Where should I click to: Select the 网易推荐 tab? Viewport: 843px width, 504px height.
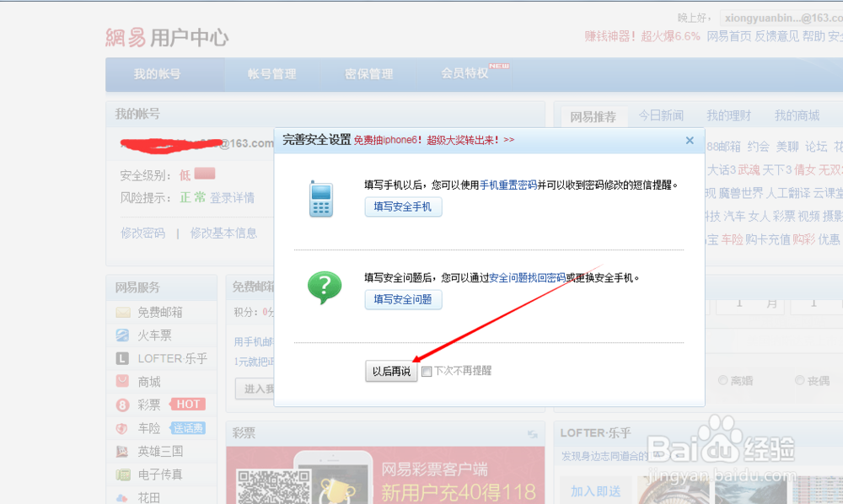tap(593, 116)
